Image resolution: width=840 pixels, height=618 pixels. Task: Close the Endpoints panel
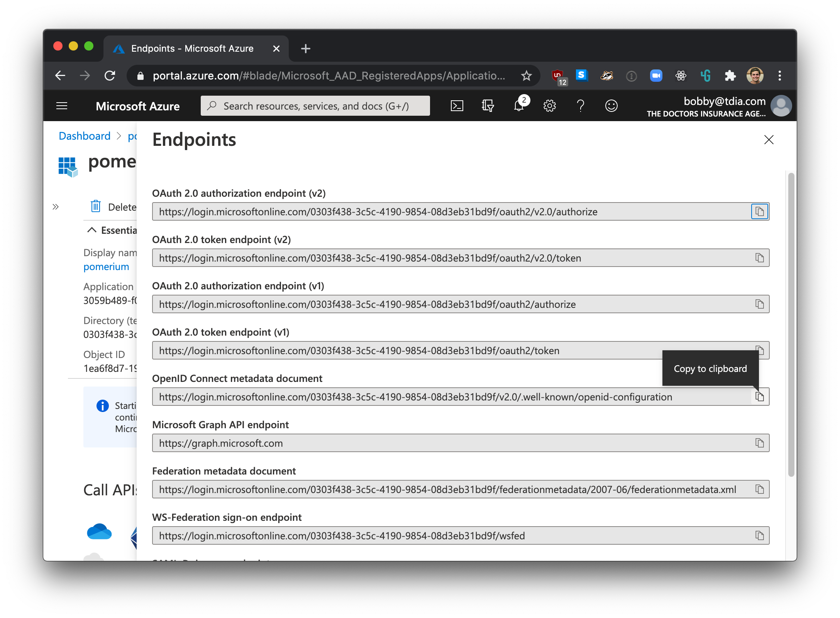(x=769, y=140)
